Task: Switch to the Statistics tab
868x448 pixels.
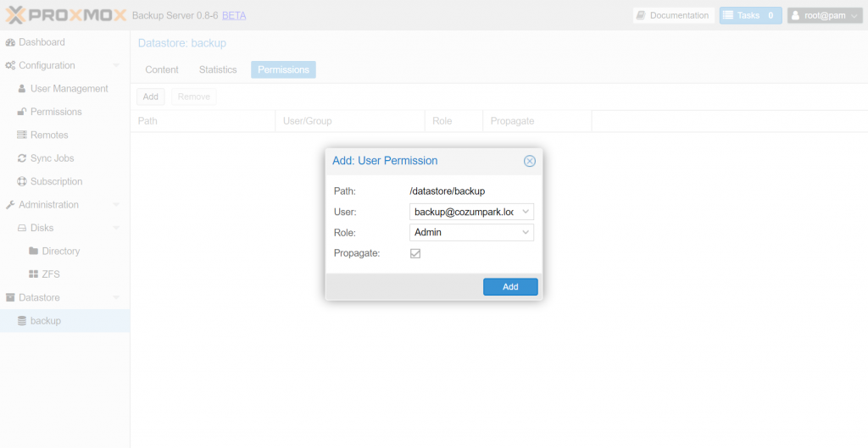Action: (218, 69)
